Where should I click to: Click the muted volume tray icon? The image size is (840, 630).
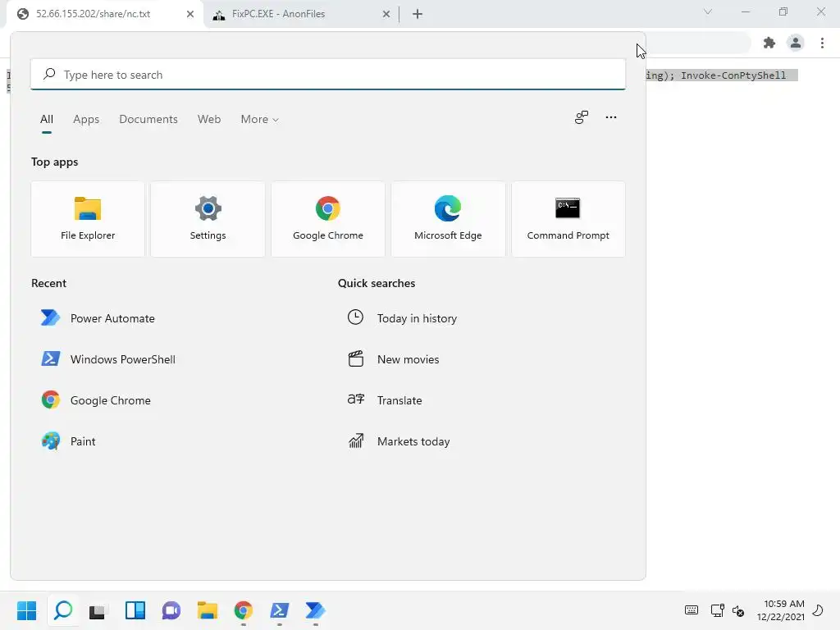click(738, 610)
